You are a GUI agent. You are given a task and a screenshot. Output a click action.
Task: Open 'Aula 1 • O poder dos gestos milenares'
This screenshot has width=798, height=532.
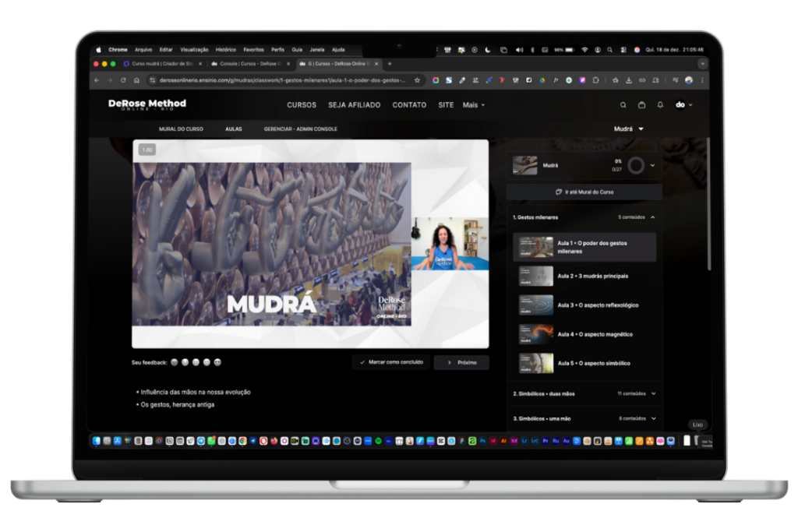coord(584,247)
